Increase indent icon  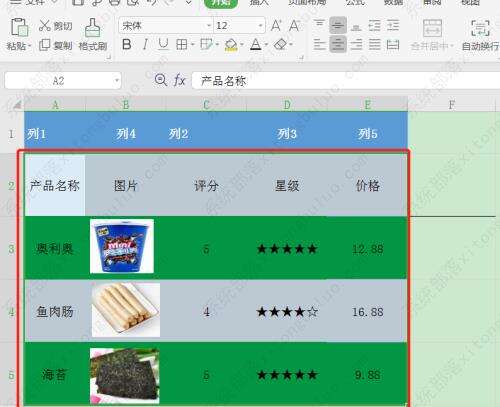point(393,25)
